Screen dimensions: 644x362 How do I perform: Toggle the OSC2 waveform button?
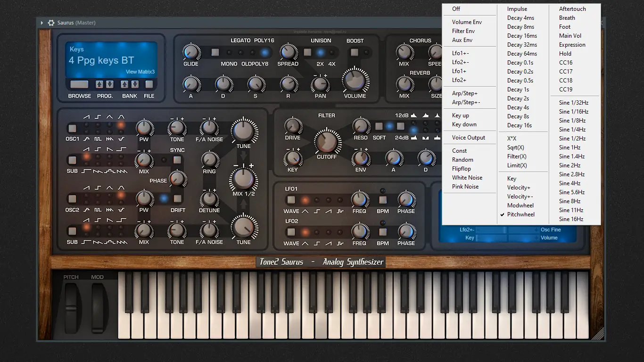coord(72,199)
